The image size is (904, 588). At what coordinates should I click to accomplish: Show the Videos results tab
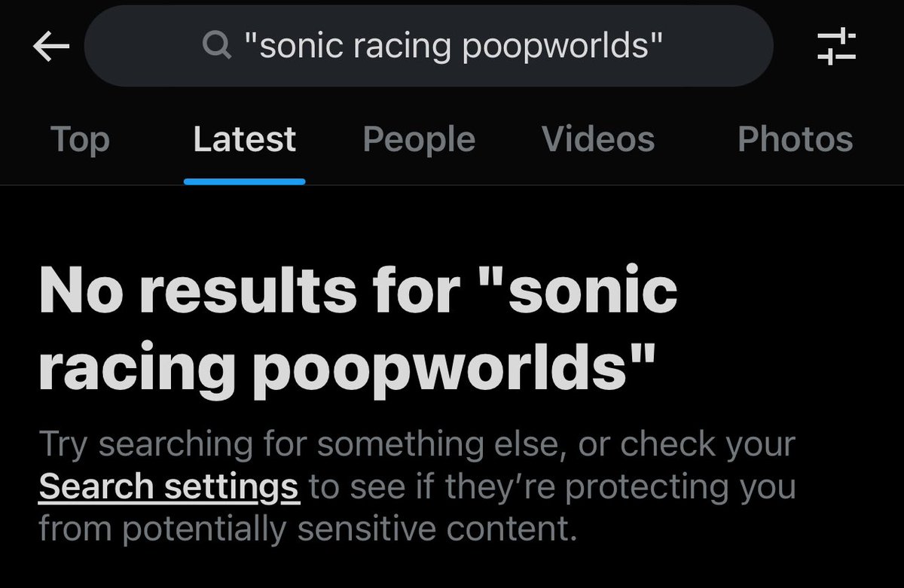pyautogui.click(x=598, y=139)
